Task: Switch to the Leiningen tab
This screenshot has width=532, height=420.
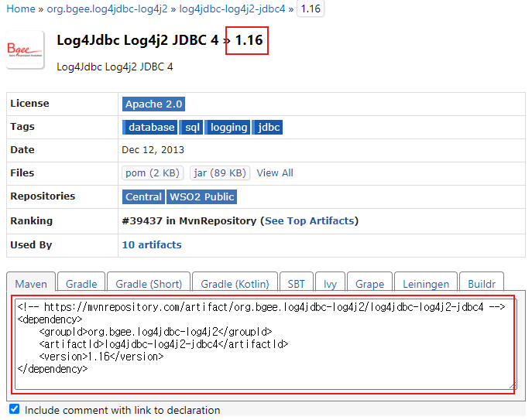Action: (x=426, y=282)
